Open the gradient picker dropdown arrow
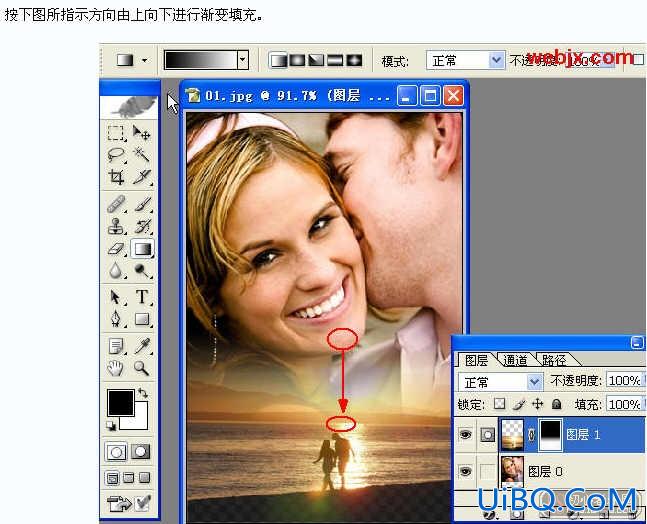The height and width of the screenshot is (524, 647). (x=243, y=60)
